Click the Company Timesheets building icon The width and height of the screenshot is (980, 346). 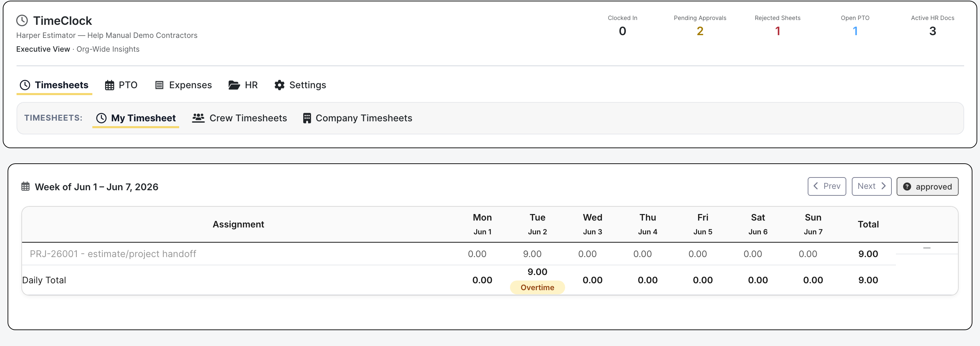coord(307,118)
